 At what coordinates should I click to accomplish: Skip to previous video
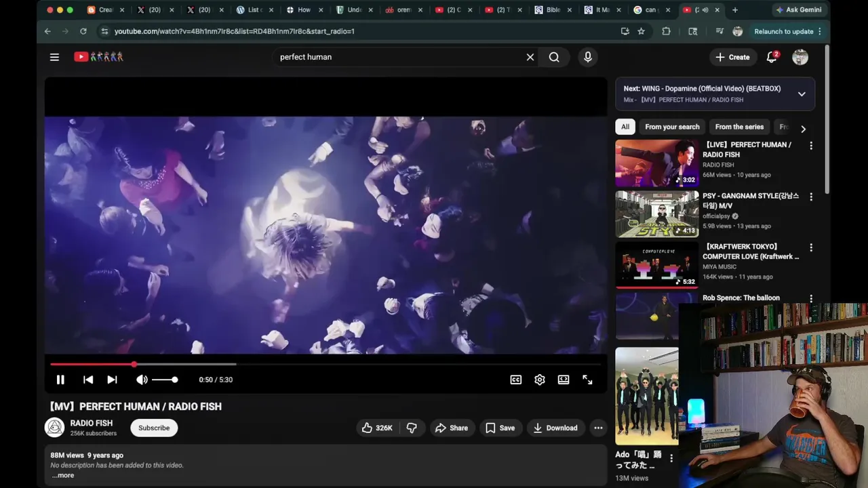click(x=88, y=380)
